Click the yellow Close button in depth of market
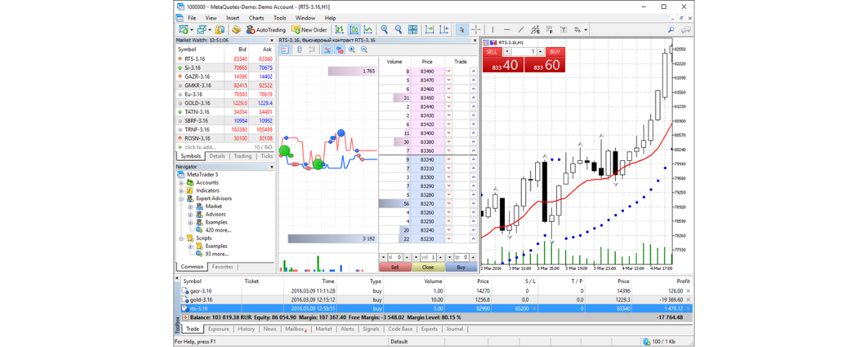This screenshot has height=347, width=868. click(x=428, y=267)
